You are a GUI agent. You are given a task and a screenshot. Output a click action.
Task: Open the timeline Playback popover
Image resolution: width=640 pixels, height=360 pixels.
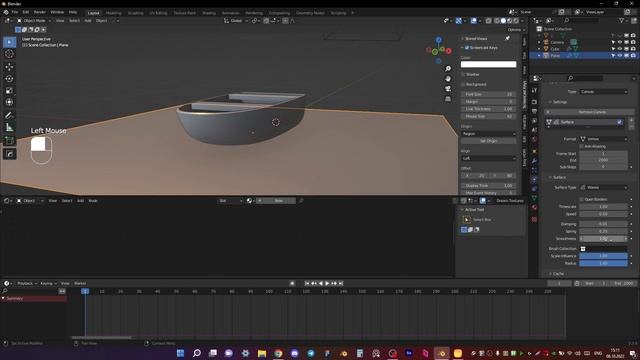click(x=27, y=283)
